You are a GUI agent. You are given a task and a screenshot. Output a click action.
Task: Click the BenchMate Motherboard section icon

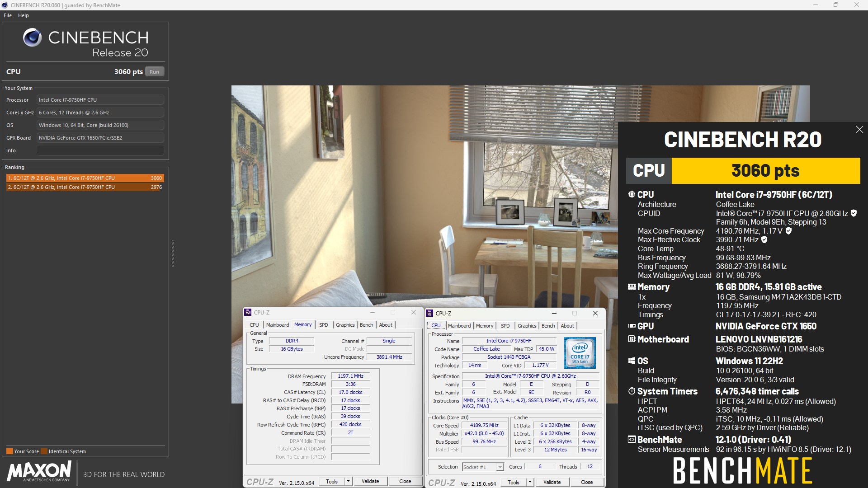632,339
